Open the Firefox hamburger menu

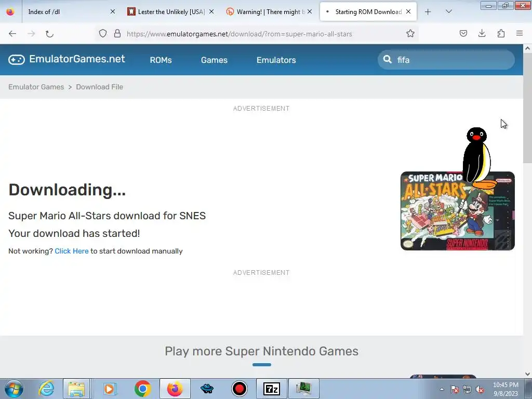[x=520, y=34]
